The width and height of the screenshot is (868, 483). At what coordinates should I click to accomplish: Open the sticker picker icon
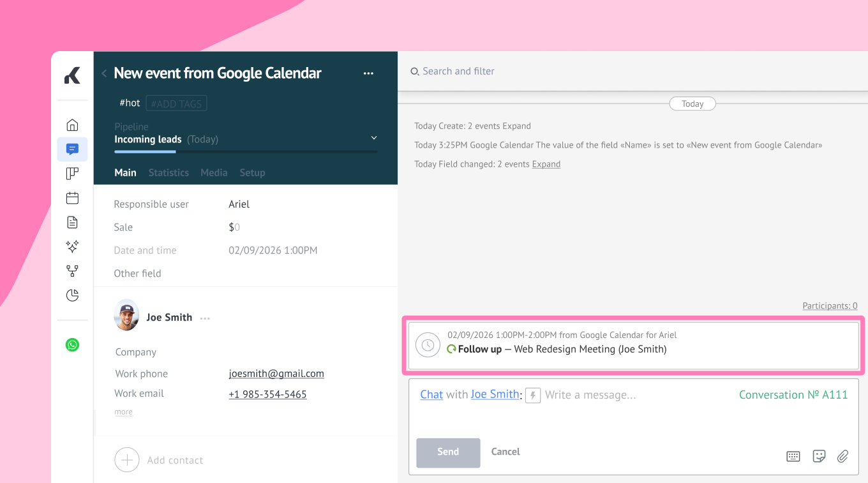[x=818, y=456]
